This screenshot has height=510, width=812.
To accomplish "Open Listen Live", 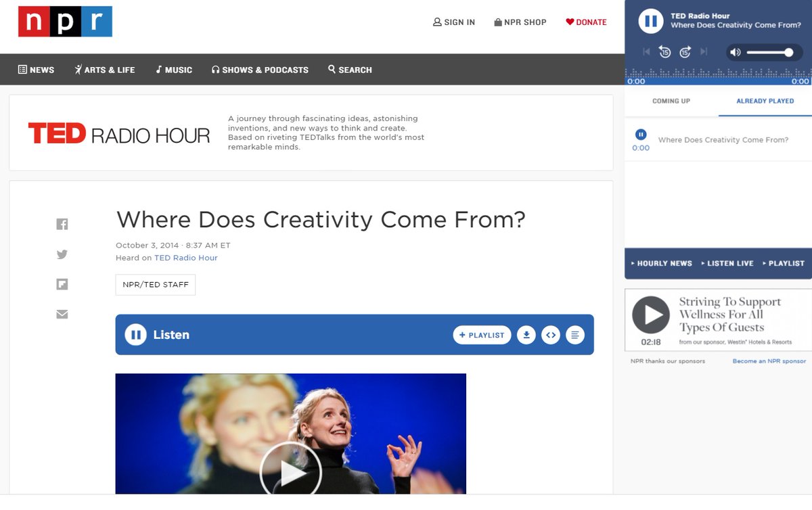I will click(x=727, y=263).
